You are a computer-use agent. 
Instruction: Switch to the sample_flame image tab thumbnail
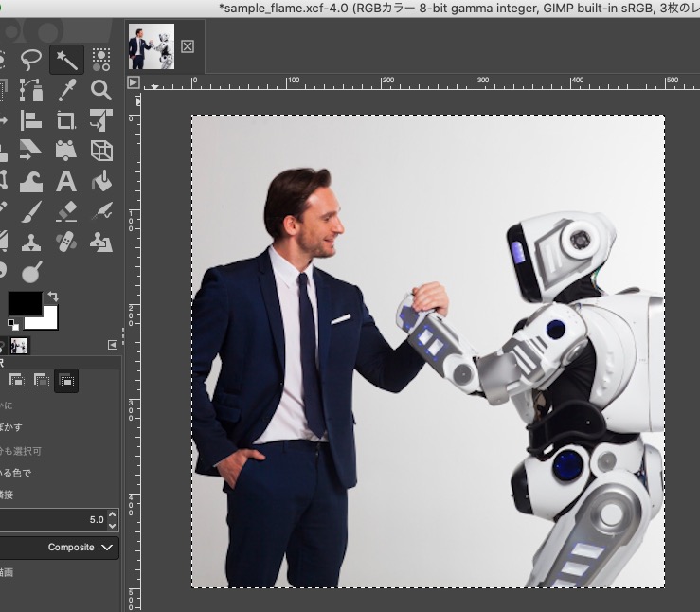(x=152, y=46)
